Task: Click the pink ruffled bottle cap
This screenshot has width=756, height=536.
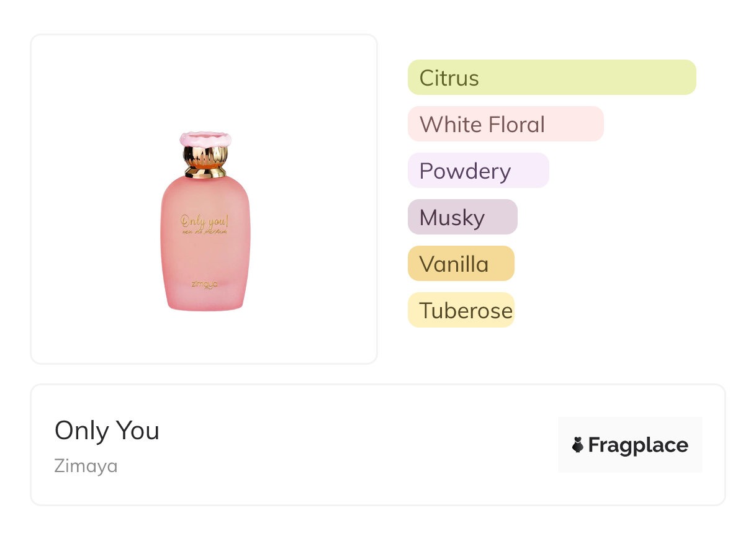Action: (x=205, y=139)
